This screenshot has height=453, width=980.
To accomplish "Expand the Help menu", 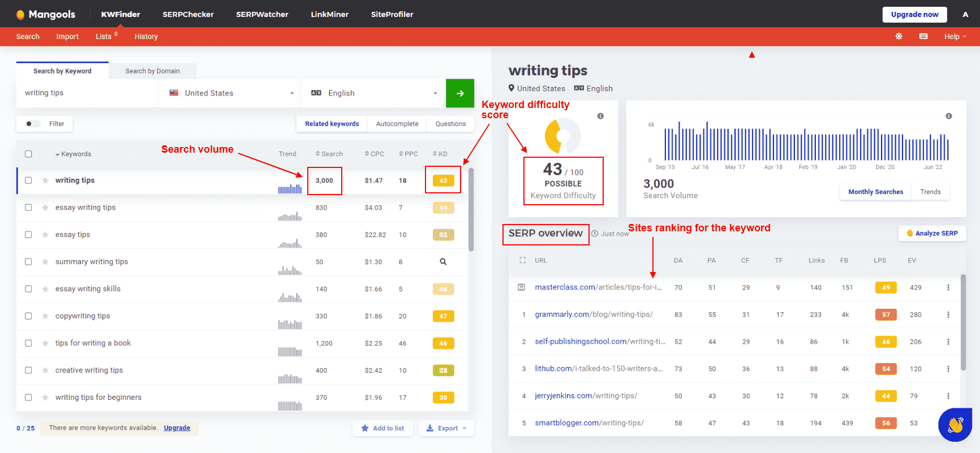I will click(955, 36).
